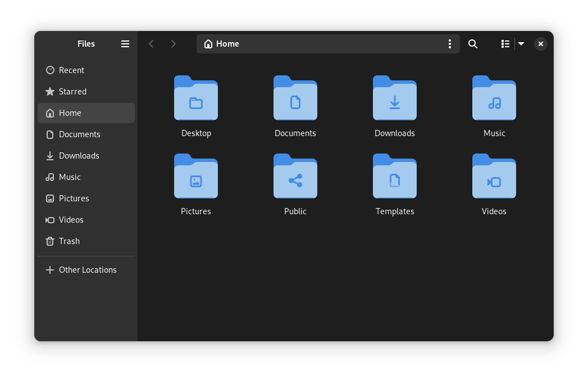Click the search magnifier icon
588x379 pixels.
click(x=473, y=44)
